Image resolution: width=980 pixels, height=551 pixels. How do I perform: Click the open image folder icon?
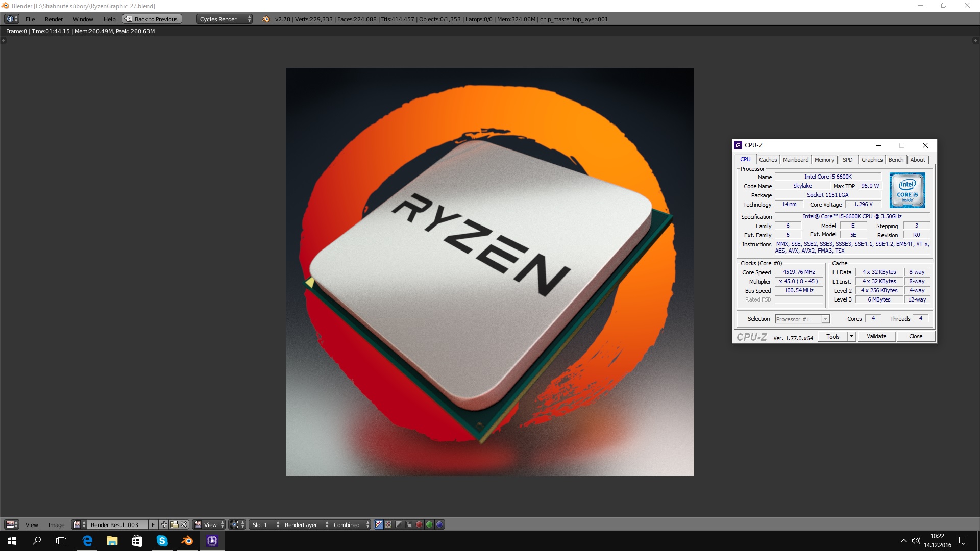174,524
